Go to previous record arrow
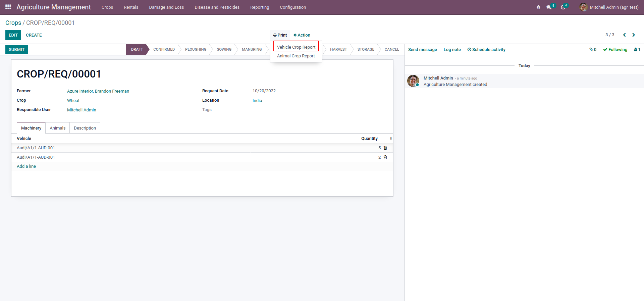 tap(624, 35)
